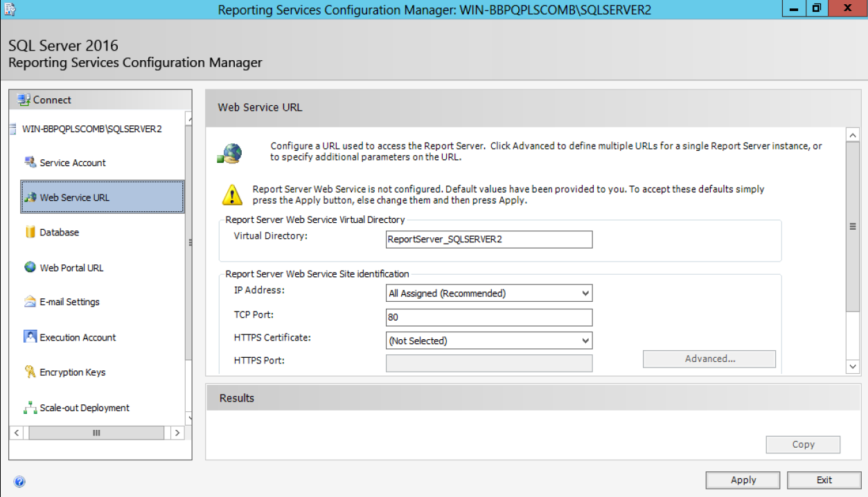This screenshot has height=497, width=868.
Task: Click the Database cylinder icon
Action: (x=30, y=232)
